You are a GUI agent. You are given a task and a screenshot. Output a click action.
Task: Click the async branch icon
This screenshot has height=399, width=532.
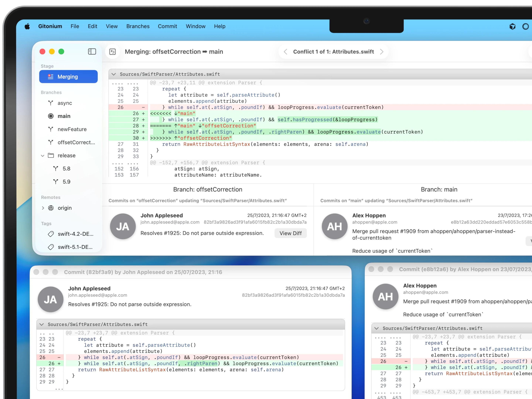[51, 103]
